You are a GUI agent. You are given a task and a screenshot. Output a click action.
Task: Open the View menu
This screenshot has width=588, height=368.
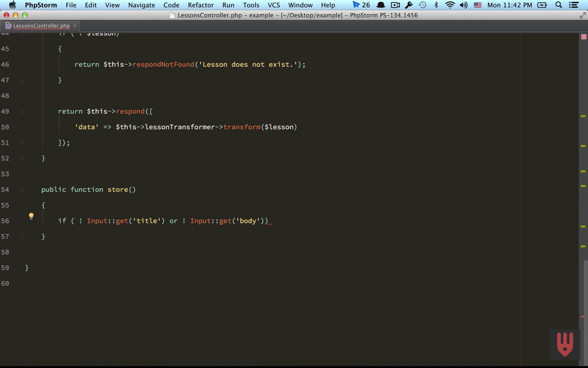point(112,5)
